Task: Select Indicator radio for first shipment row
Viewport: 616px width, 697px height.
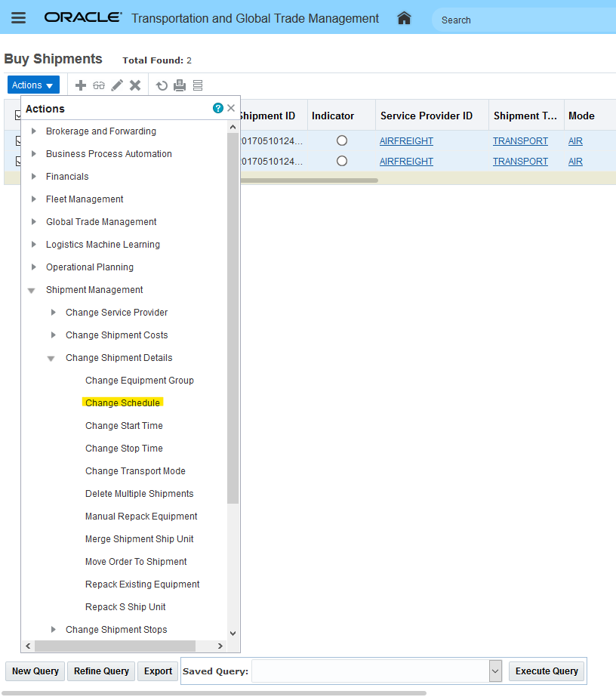Action: pyautogui.click(x=342, y=140)
